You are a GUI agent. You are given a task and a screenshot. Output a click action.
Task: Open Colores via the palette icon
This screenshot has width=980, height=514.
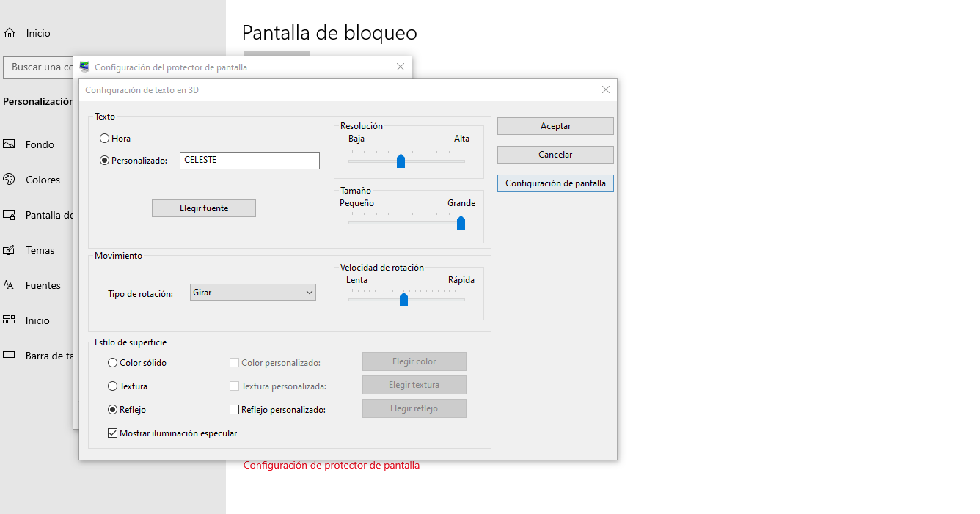[10, 180]
